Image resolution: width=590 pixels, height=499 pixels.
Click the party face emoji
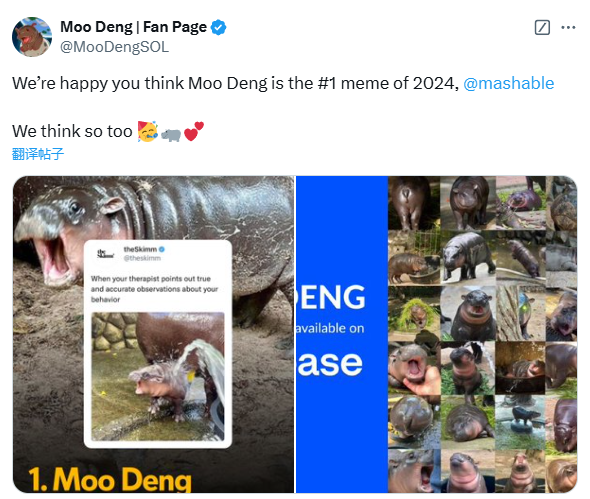tap(148, 131)
